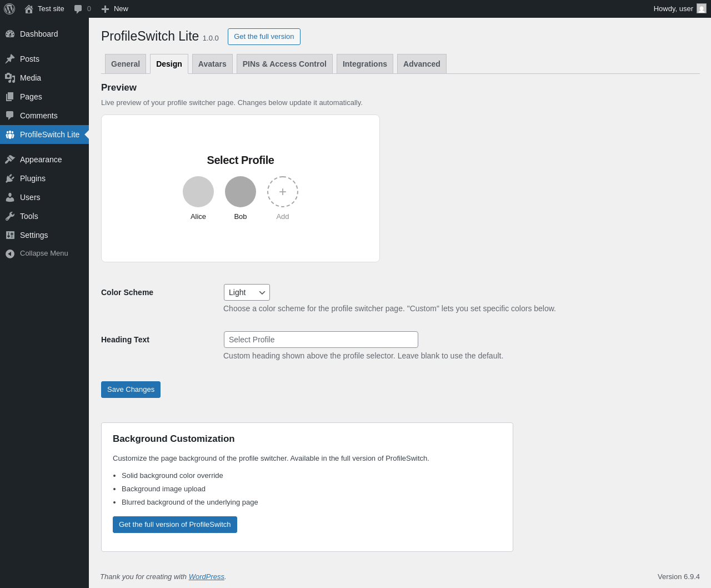
Task: Open Posts in the sidebar menu
Action: pos(44,59)
